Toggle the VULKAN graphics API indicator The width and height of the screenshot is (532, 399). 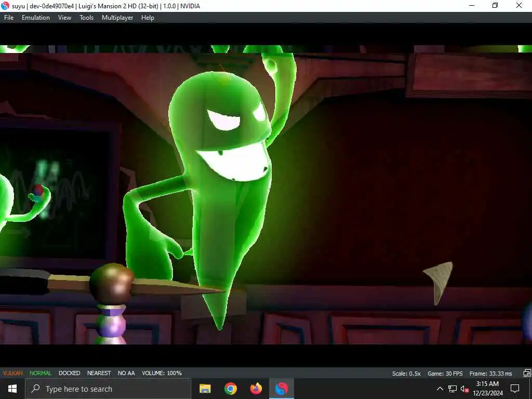13,373
